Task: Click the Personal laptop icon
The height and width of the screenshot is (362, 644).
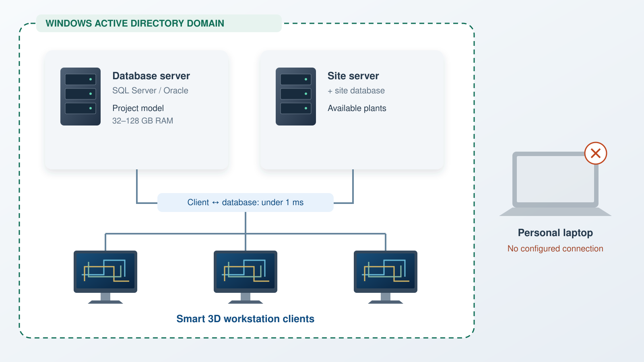Action: (x=555, y=184)
